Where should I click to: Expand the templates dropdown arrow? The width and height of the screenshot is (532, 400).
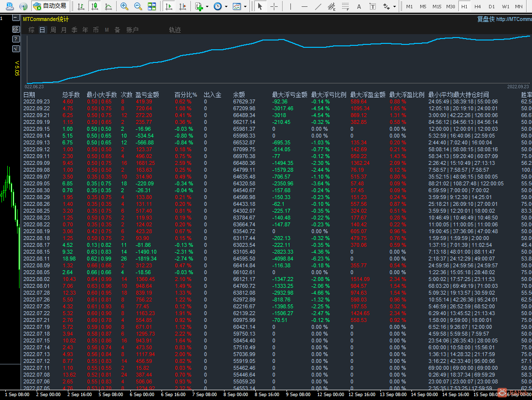(x=245, y=6)
